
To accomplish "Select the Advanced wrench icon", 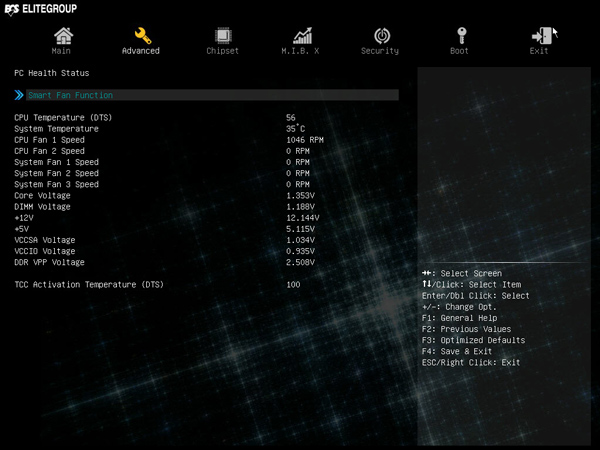I will [x=143, y=36].
